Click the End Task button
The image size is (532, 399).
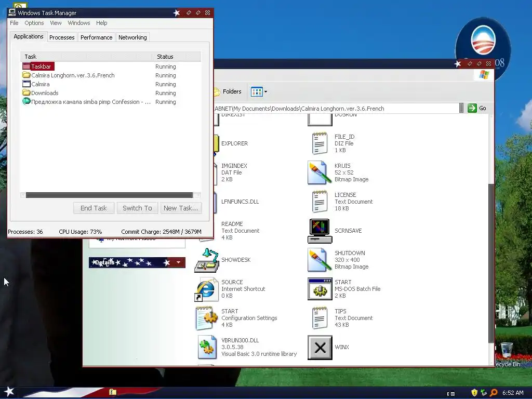94,208
